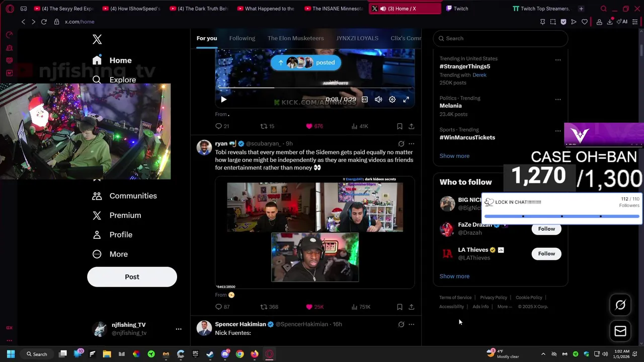
Task: Share ryan's Sidemen post
Action: [x=411, y=307]
